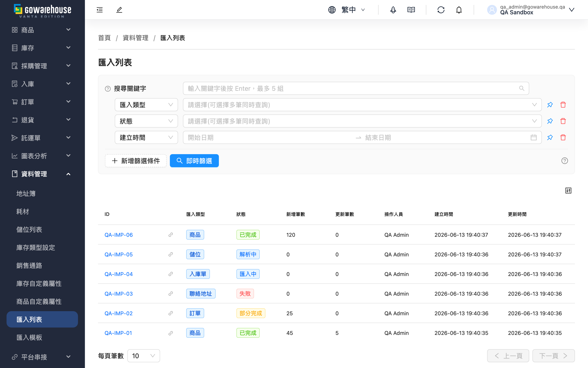This screenshot has height=368, width=588.
Task: Collapse the 資料管理 sidebar menu
Action: click(42, 174)
